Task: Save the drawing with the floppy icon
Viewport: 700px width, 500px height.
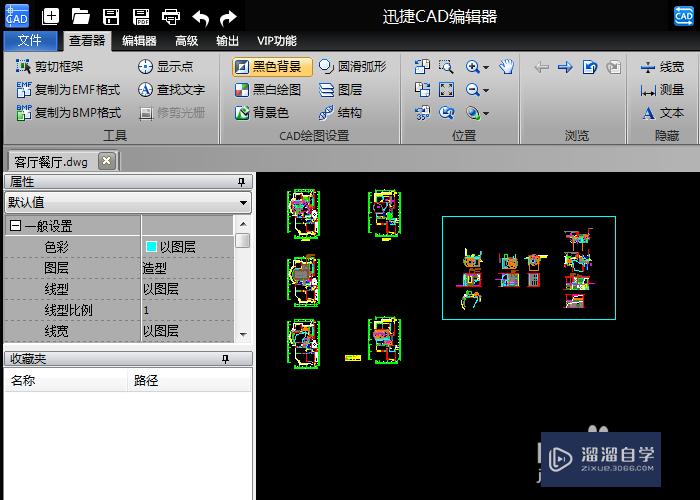Action: coord(111,17)
